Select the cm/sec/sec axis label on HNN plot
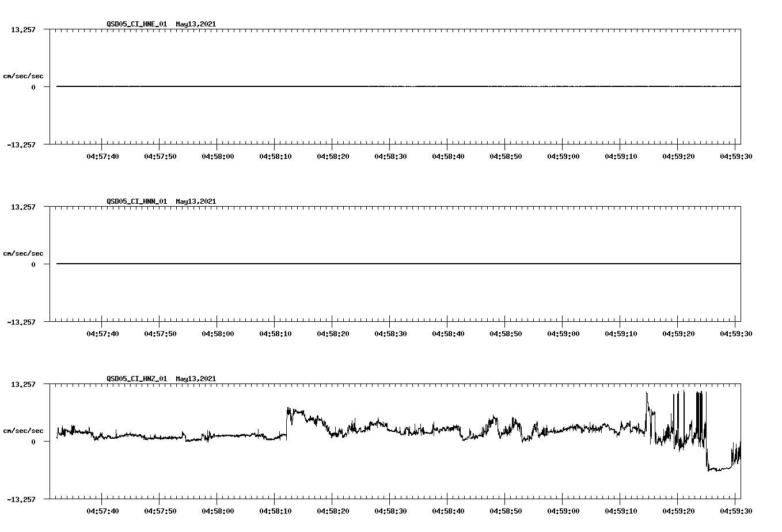Screen dimensions: 782x532 [x=23, y=253]
